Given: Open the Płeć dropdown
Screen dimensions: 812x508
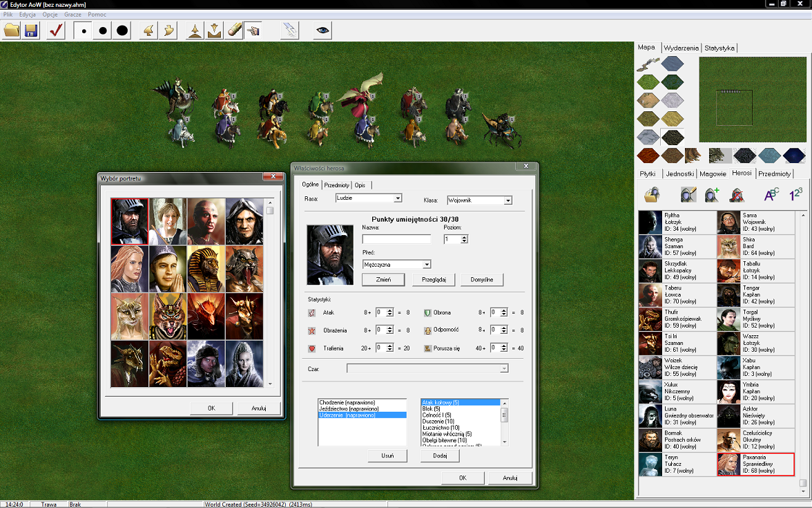Looking at the screenshot, I should 426,264.
